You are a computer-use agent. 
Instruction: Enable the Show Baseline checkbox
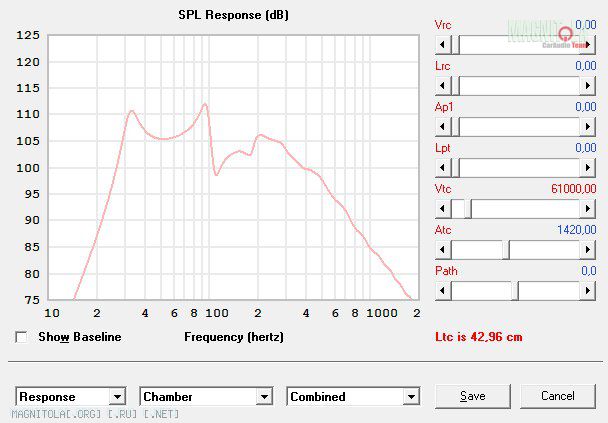click(22, 337)
